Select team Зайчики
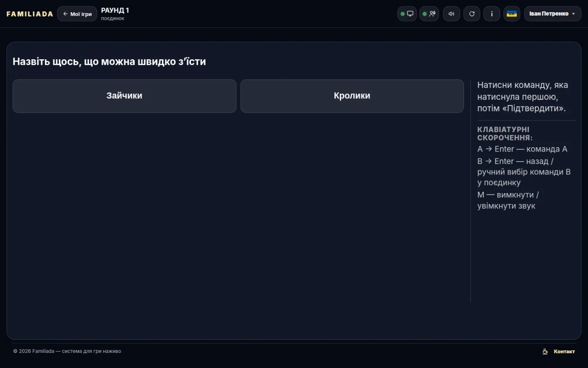Image resolution: width=588 pixels, height=368 pixels. 124,96
